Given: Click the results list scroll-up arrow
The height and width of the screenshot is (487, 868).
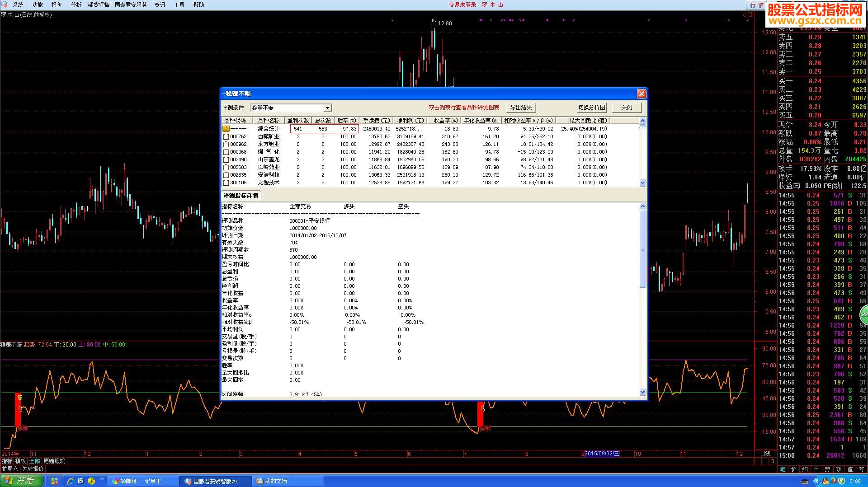Looking at the screenshot, I should 642,121.
